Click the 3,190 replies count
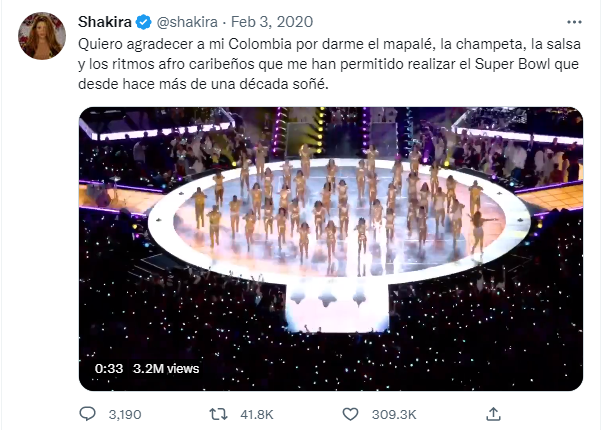 click(125, 415)
